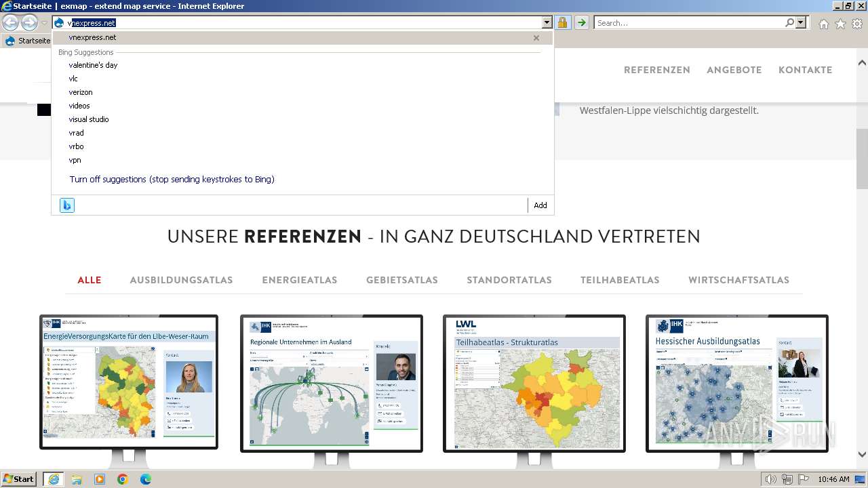Select the ENERGIEATLAS filter tab
Viewport: 868px width, 488px height.
point(300,280)
